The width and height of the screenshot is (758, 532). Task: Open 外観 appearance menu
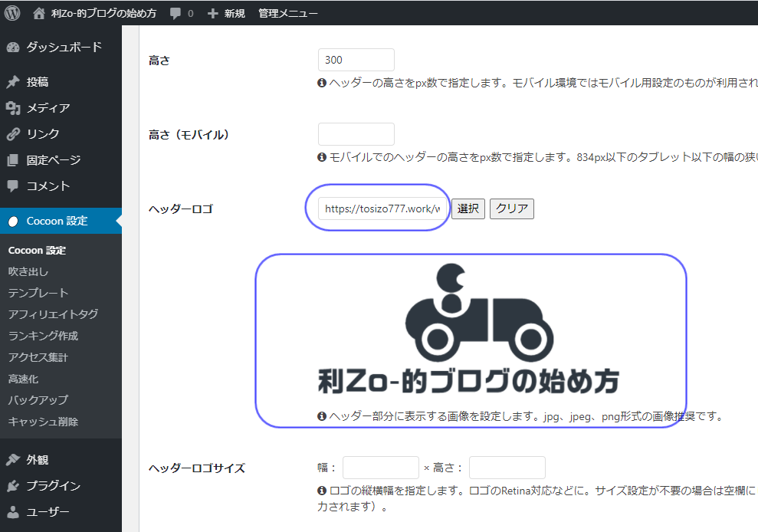(38, 460)
